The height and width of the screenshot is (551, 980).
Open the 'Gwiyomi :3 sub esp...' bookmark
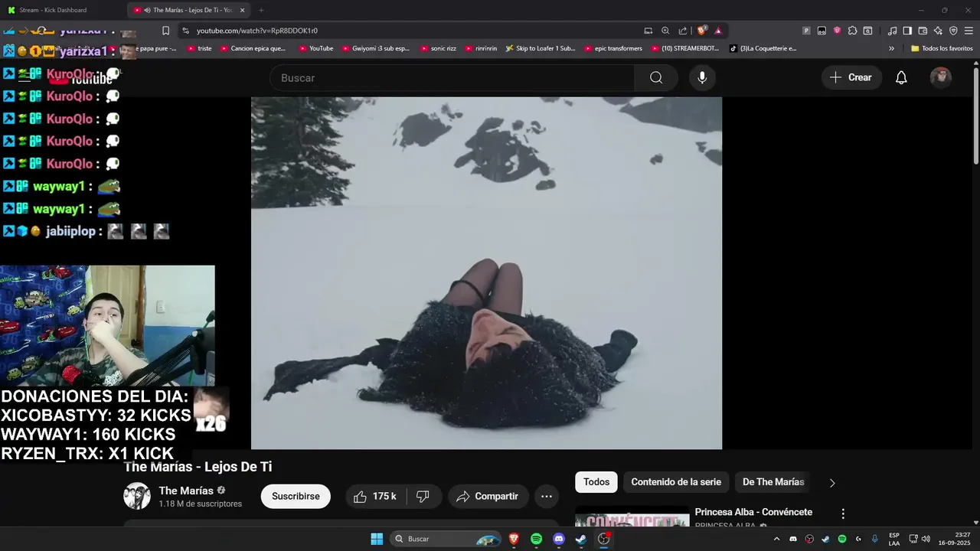(x=375, y=48)
